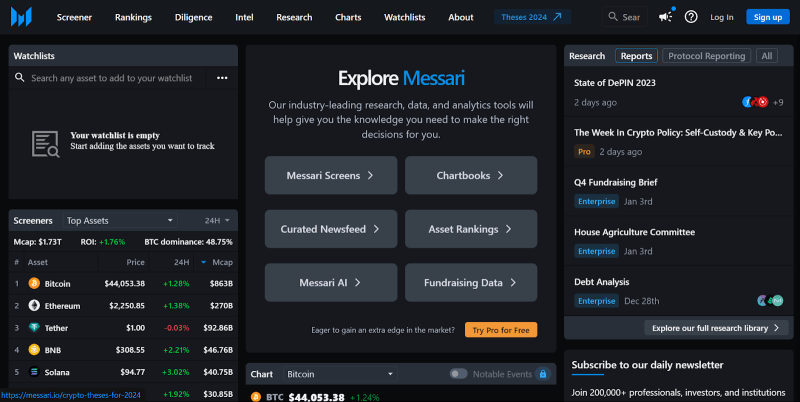Click the watchlist asset search field
Viewport: 800px width, 402px height.
[112, 78]
